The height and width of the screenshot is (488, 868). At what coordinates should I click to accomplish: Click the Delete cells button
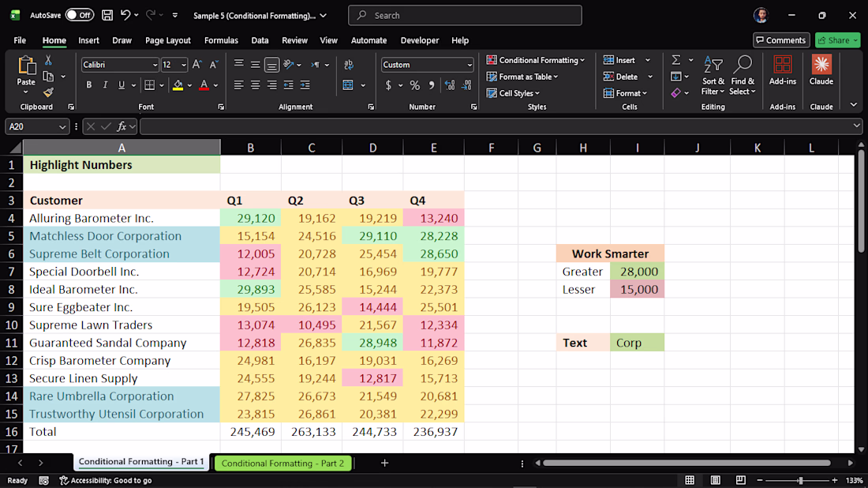(x=620, y=77)
